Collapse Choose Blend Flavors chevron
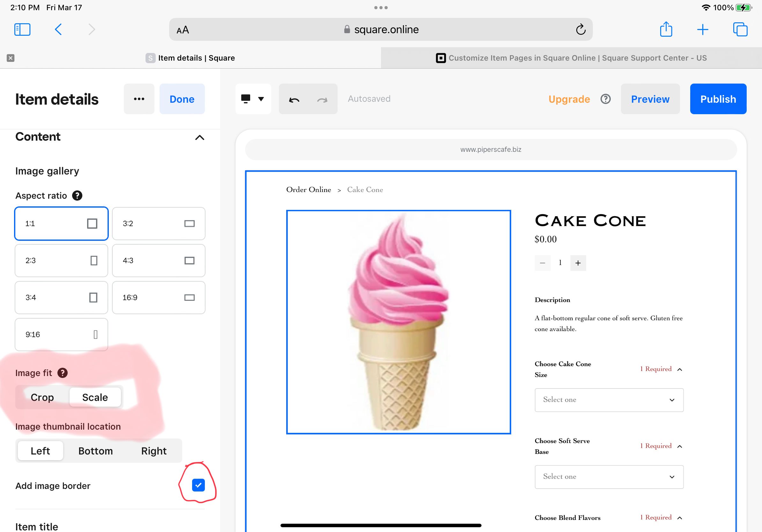This screenshot has width=762, height=532. click(x=679, y=518)
